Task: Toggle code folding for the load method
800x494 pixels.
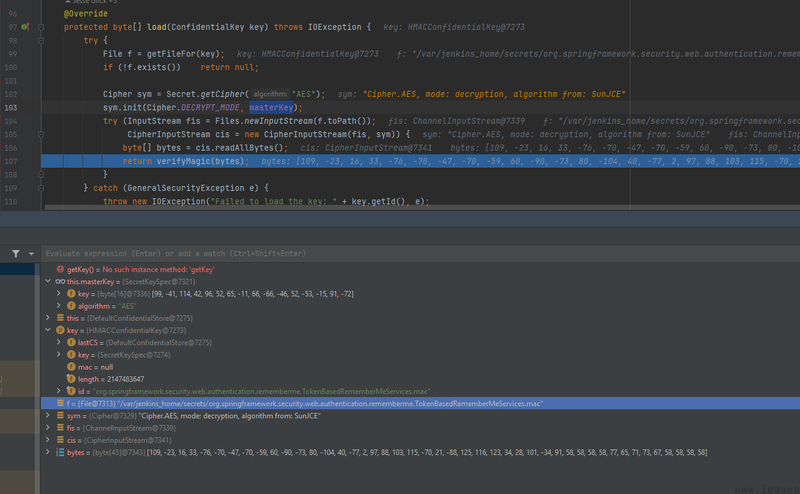Action: [41, 27]
